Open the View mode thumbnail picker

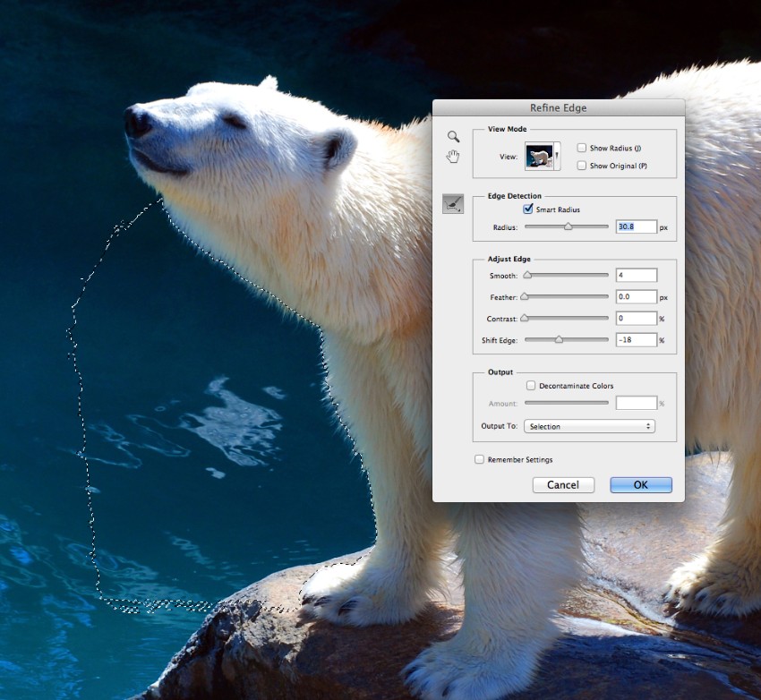pyautogui.click(x=543, y=157)
